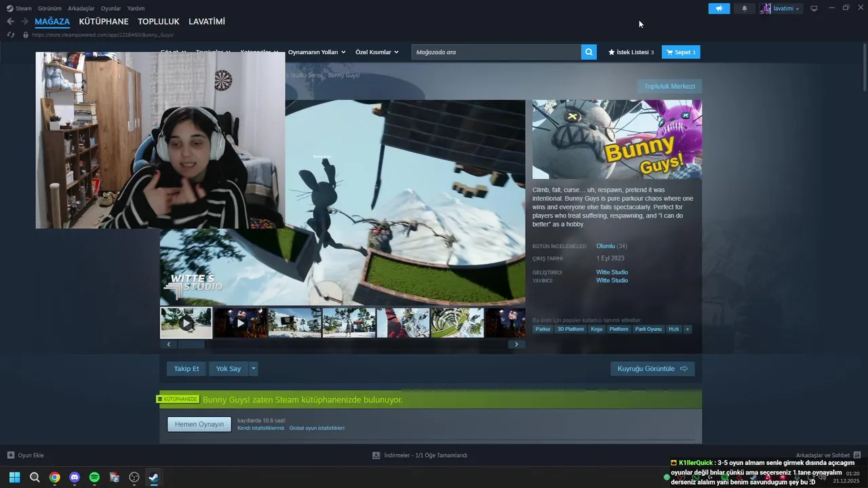Open Global oyun istatistikleri link
Screen dimensions: 868x488
(317, 428)
